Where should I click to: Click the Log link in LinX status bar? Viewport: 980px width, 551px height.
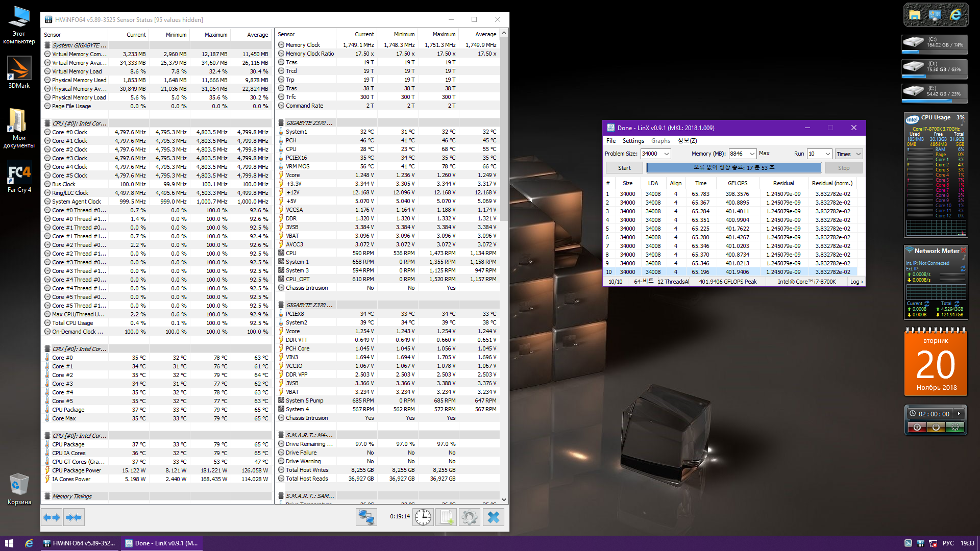pos(856,282)
